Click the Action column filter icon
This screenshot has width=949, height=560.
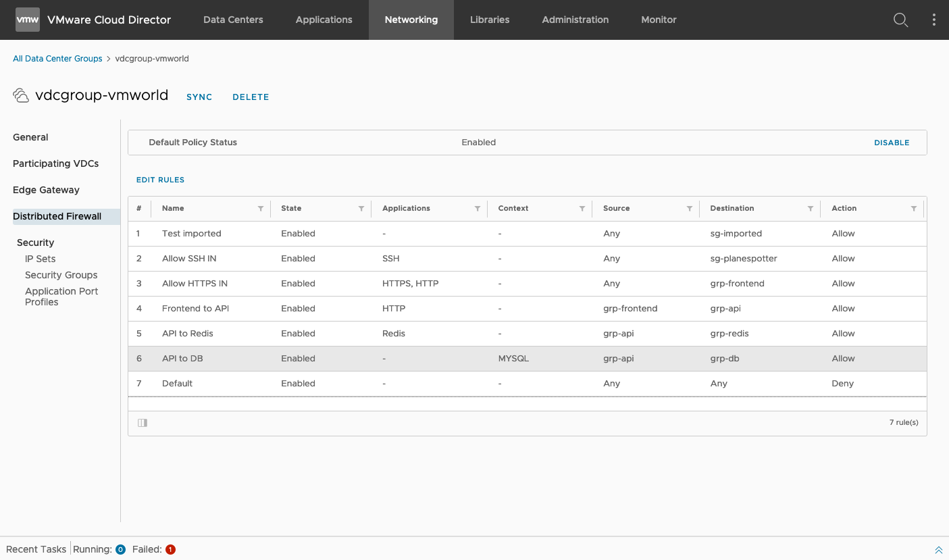tap(914, 209)
